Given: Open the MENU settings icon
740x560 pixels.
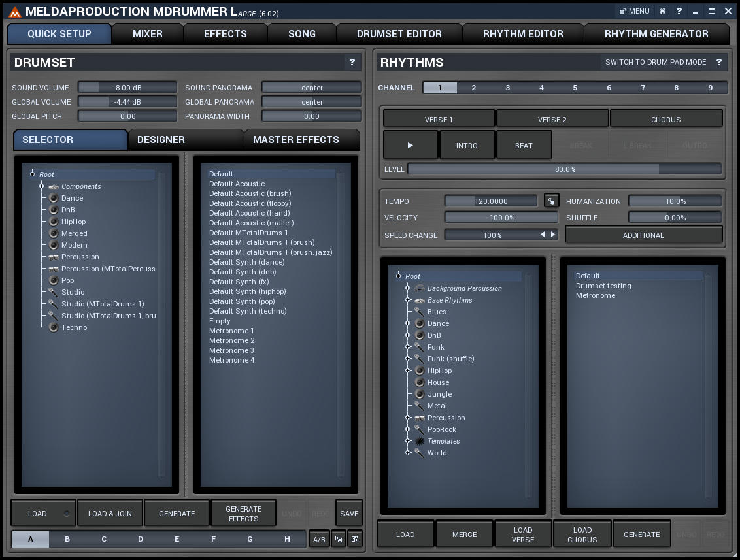Looking at the screenshot, I should click(x=634, y=11).
